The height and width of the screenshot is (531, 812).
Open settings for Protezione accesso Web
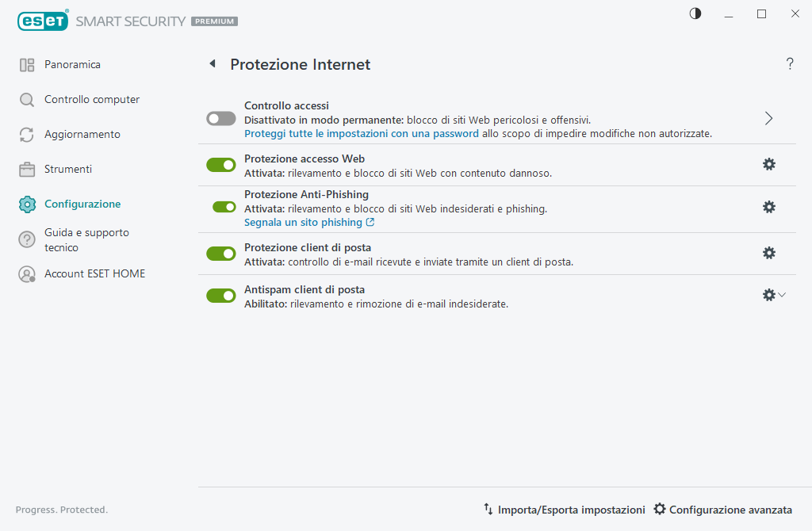[x=768, y=164]
